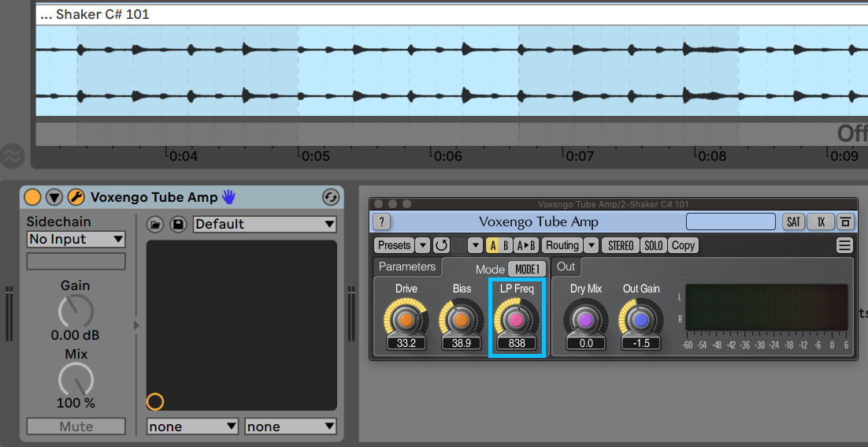Open the hamburger settings menu icon
This screenshot has width=868, height=447.
coord(844,245)
